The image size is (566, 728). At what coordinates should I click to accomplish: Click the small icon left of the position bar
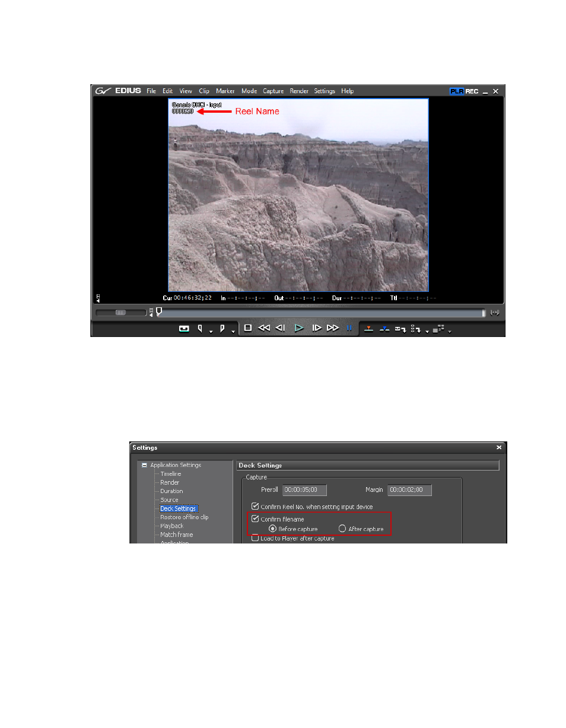point(151,312)
